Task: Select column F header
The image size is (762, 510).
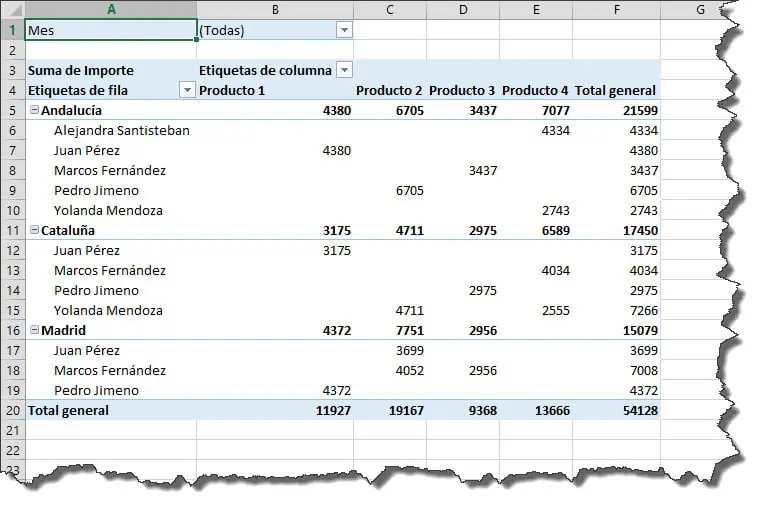Action: 616,10
